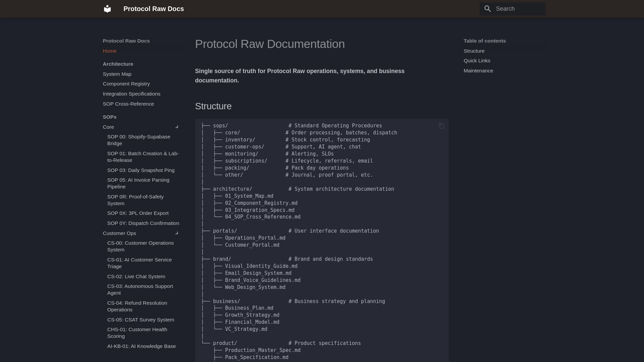Open the Component Registry page
Image resolution: width=644 pixels, height=362 pixels.
point(126,84)
